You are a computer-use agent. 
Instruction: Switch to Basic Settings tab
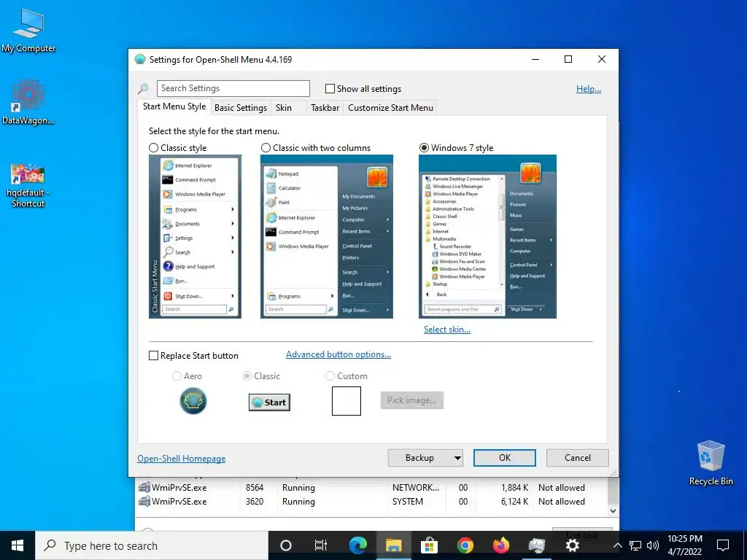pos(241,108)
